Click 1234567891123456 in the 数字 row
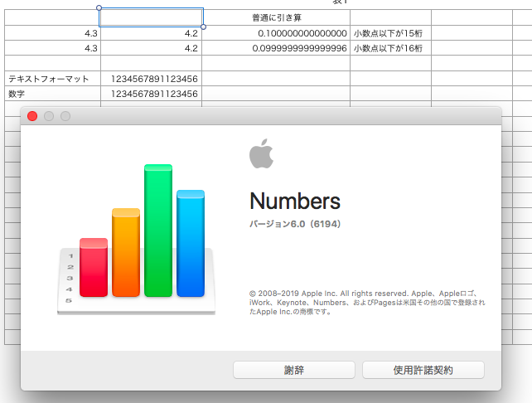Viewport: 532px width, 403px height. (152, 94)
